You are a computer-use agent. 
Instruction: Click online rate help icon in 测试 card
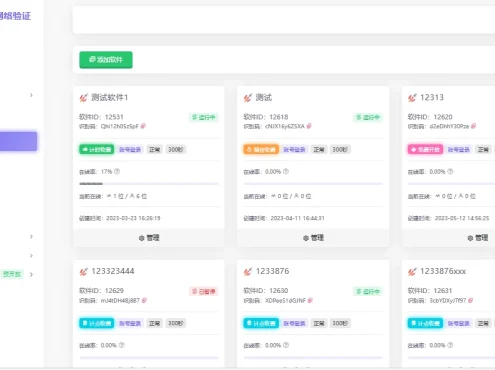point(286,171)
